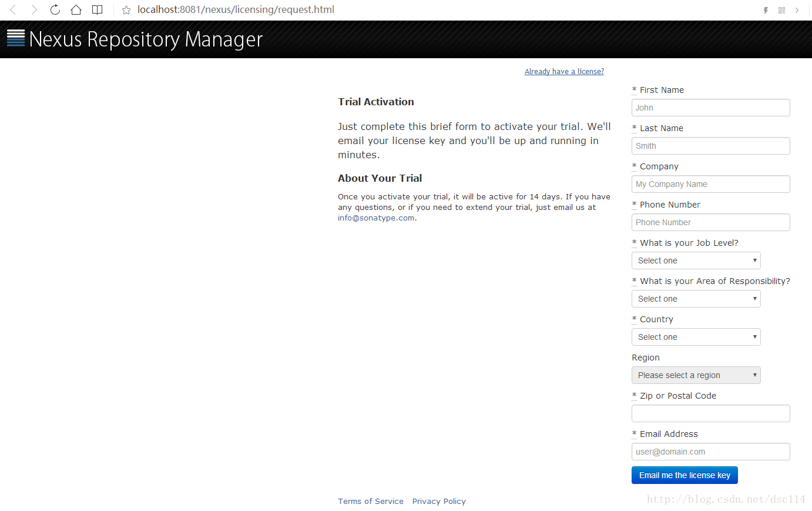
Task: Click the 'Phone Number' field label
Action: click(670, 205)
